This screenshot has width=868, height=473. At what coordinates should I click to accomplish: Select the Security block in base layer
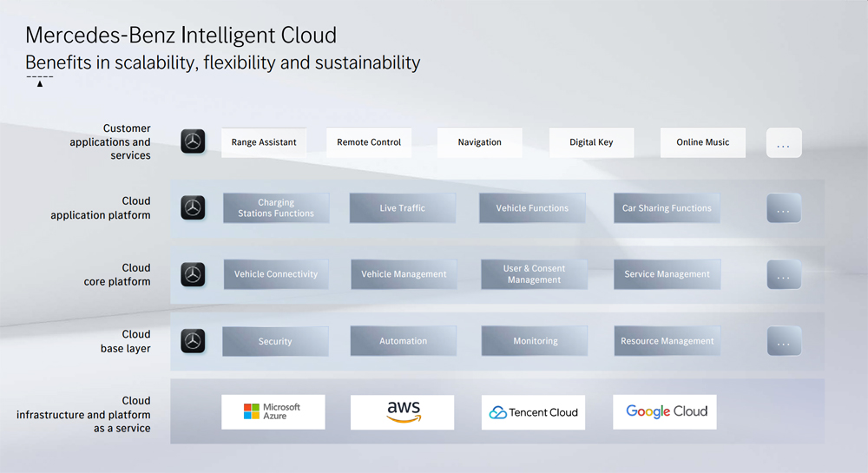(275, 341)
